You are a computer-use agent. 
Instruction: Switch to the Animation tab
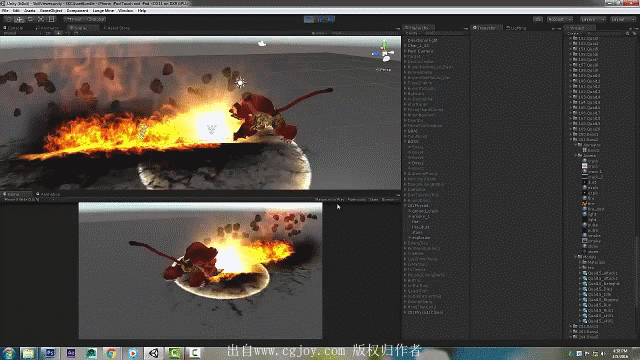pos(48,194)
